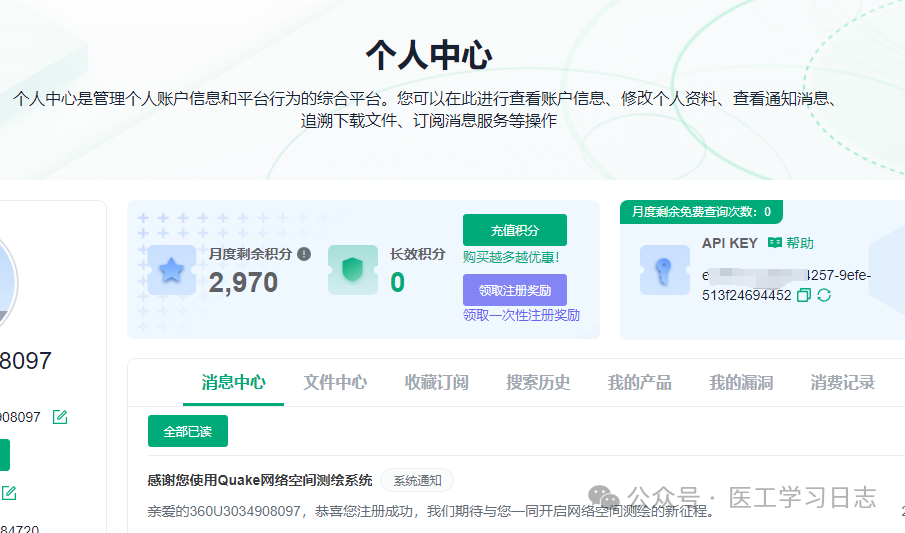905x533 pixels.
Task: Click the blue API key icon
Action: [665, 270]
